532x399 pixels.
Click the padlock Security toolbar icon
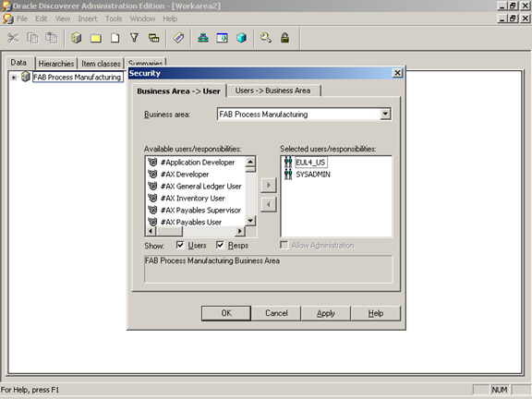(x=285, y=38)
